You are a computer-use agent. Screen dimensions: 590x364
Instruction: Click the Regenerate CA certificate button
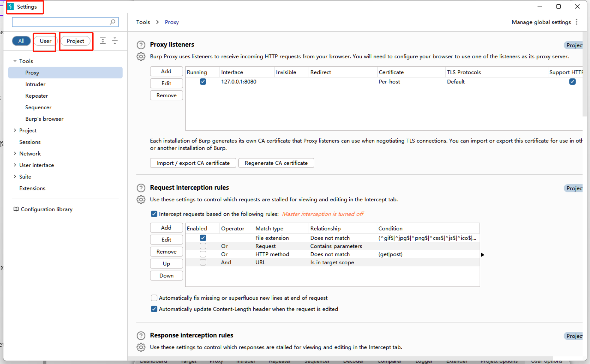pyautogui.click(x=276, y=163)
